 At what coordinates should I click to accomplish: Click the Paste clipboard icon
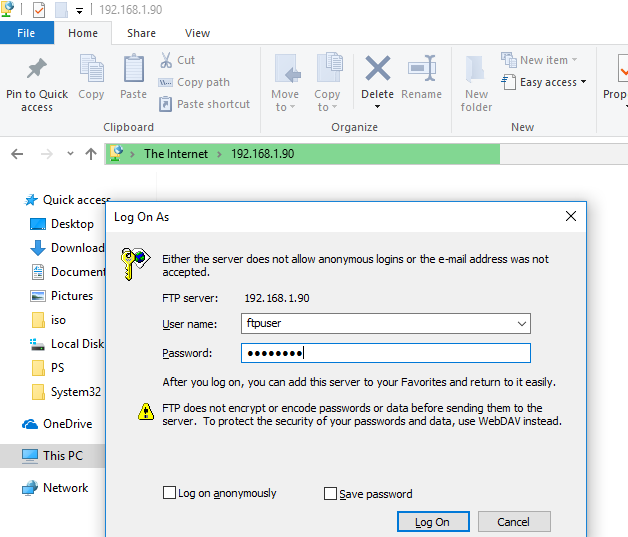[133, 68]
